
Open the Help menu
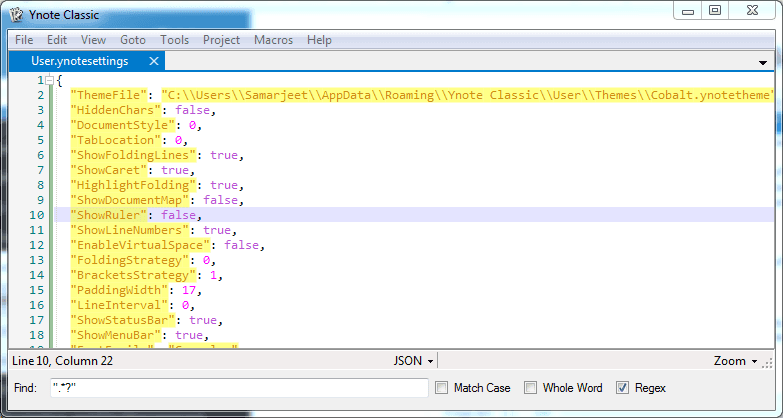(x=319, y=40)
